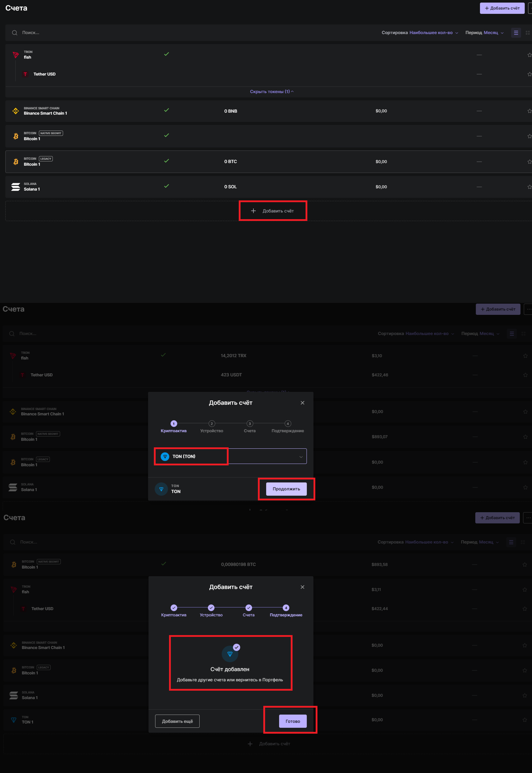Click the Binance icon in the '0 BNB' row
The height and width of the screenshot is (773, 532).
pos(16,111)
